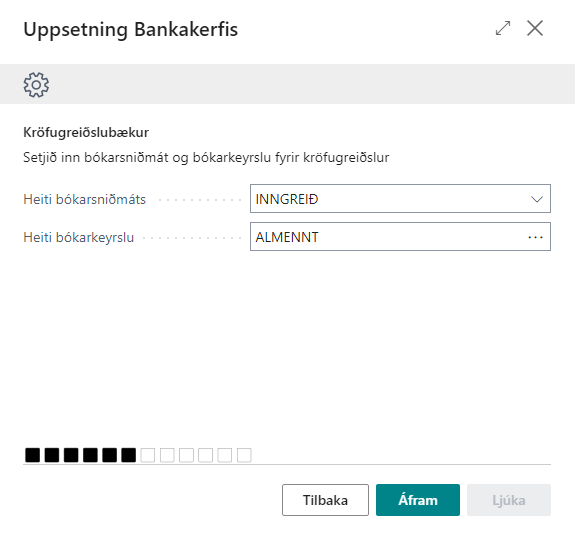Viewport: 575px width, 539px height.
Task: Open lookup ellipsis for Heiti bókarkeyrslu
Action: coord(535,237)
